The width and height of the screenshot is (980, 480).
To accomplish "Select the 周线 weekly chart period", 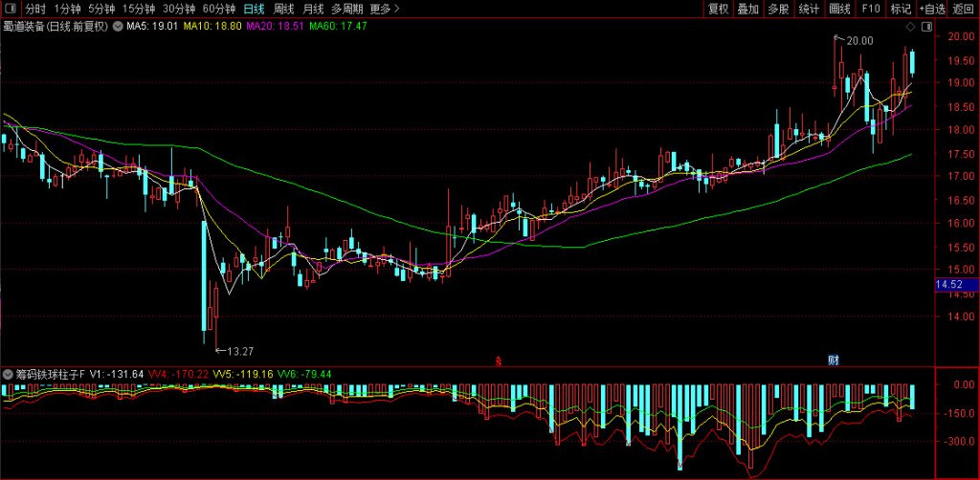I will pos(284,9).
